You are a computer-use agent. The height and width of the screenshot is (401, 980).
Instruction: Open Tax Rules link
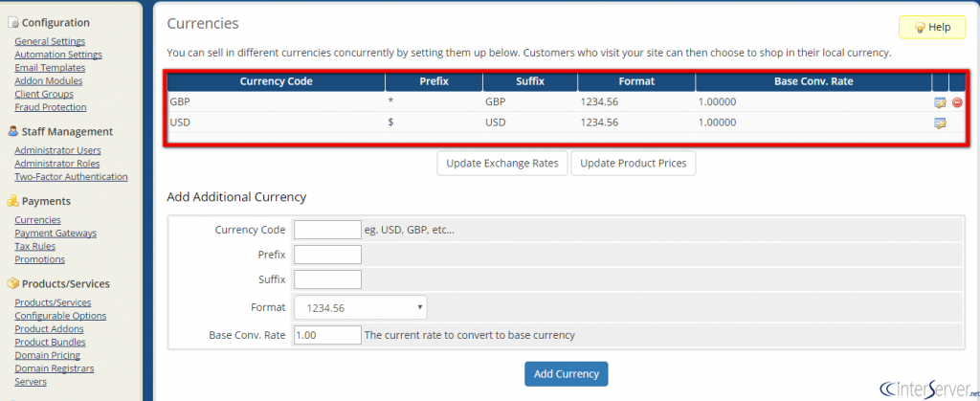click(35, 246)
